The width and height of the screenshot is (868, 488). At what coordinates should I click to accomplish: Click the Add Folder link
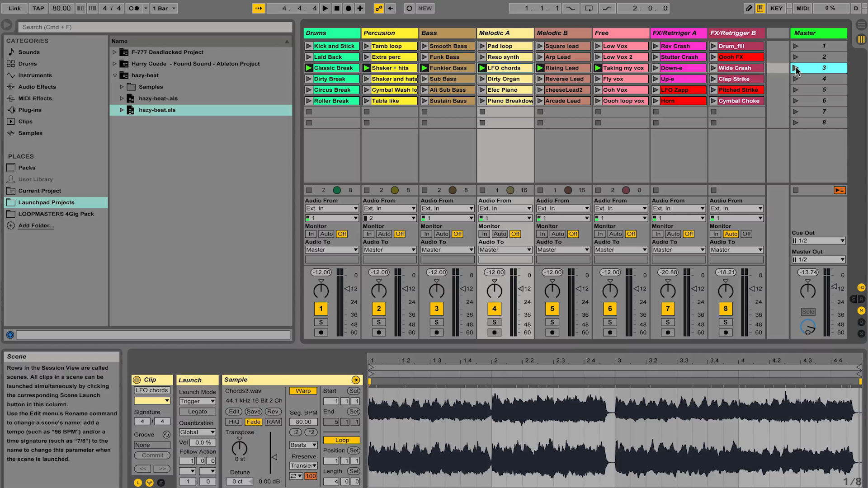coord(36,225)
